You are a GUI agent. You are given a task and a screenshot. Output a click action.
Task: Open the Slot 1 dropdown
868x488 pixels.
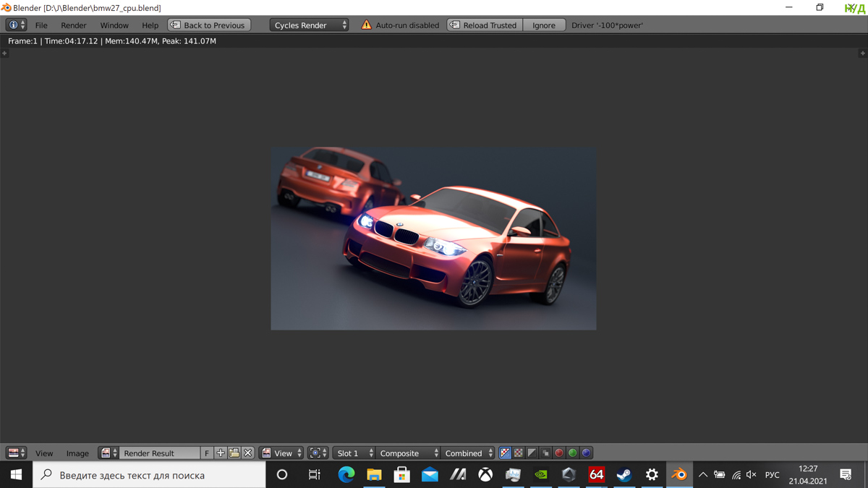point(354,453)
